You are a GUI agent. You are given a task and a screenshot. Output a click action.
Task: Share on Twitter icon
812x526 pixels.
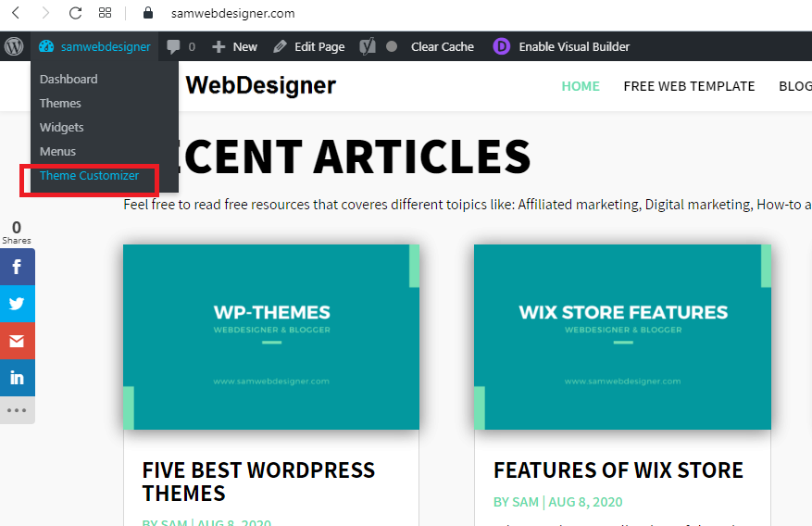click(17, 304)
